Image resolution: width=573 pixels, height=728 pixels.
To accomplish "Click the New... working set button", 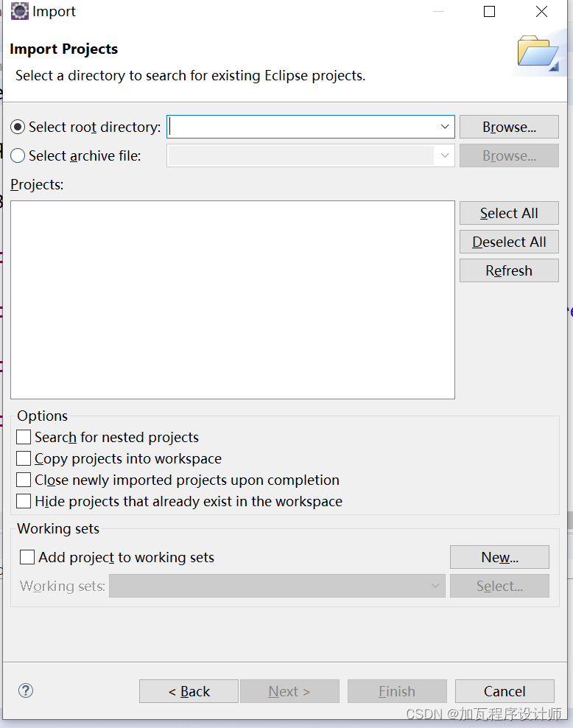I will (x=499, y=557).
